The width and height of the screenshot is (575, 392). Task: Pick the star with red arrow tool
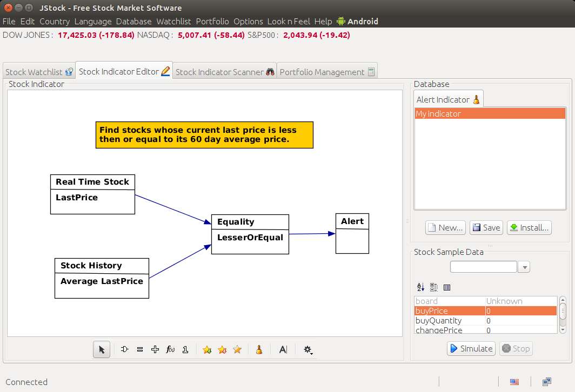222,349
